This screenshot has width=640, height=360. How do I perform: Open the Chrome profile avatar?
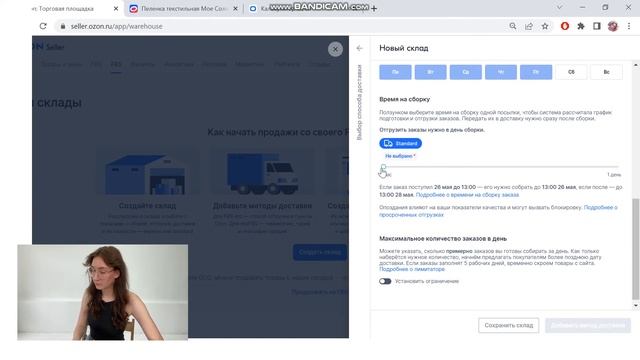pos(613,26)
